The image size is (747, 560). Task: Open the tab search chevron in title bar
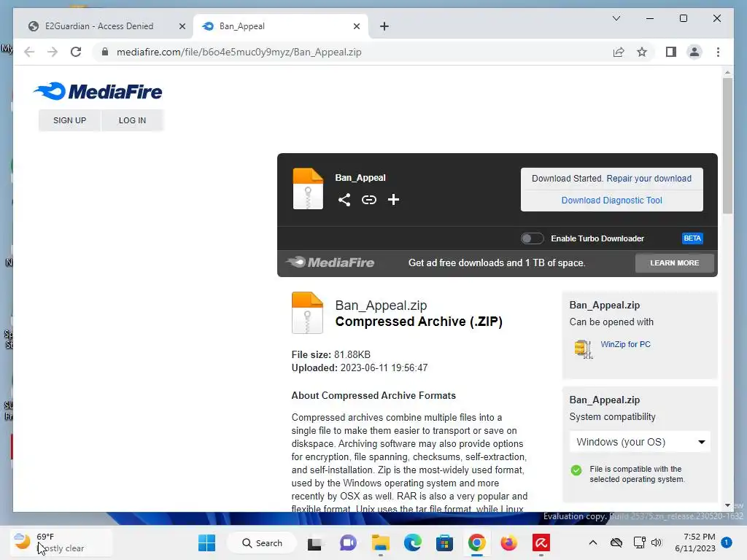point(616,18)
